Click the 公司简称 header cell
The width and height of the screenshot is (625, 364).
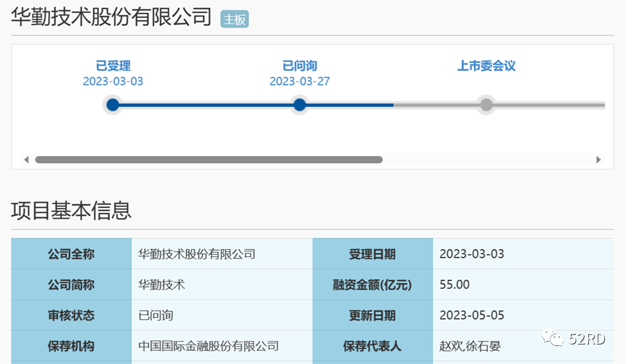click(x=72, y=285)
